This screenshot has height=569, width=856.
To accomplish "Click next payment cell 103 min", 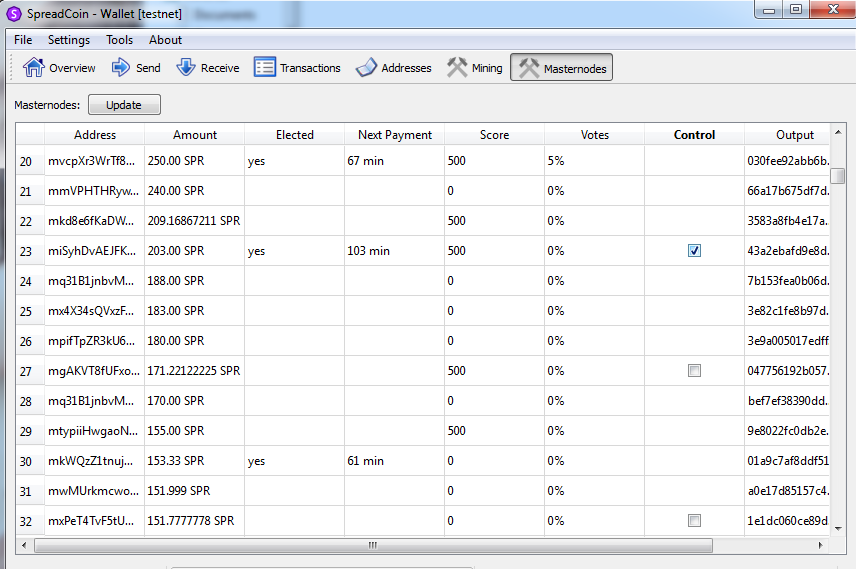I will coord(394,251).
